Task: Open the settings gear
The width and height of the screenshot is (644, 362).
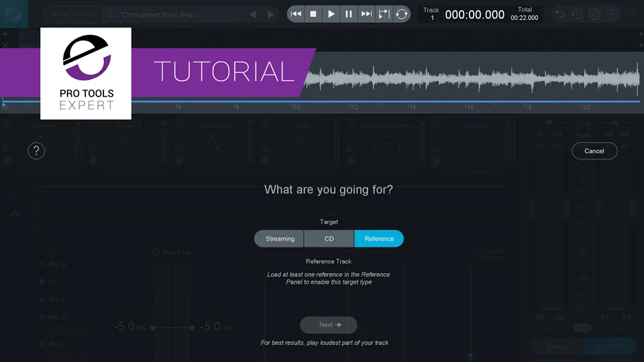Action: (x=595, y=14)
